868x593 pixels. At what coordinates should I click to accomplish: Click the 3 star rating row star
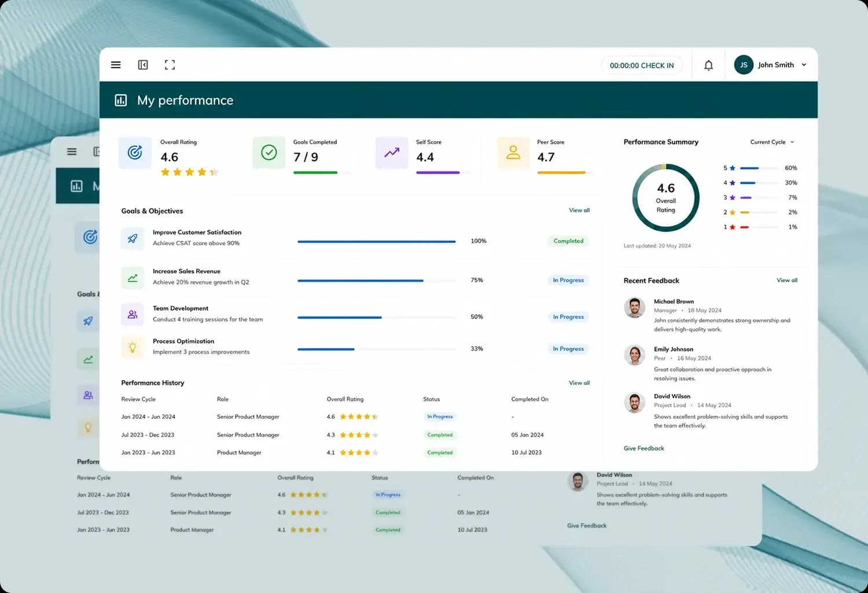(x=733, y=197)
